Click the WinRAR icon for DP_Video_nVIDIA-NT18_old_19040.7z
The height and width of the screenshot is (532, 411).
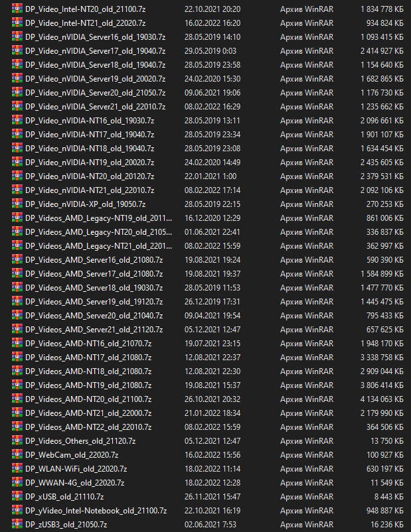pos(17,148)
